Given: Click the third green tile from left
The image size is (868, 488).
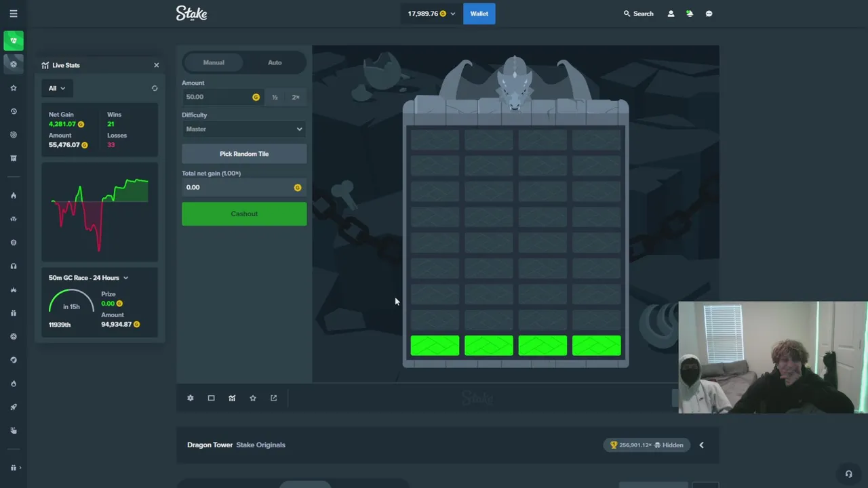Looking at the screenshot, I should 542,346.
